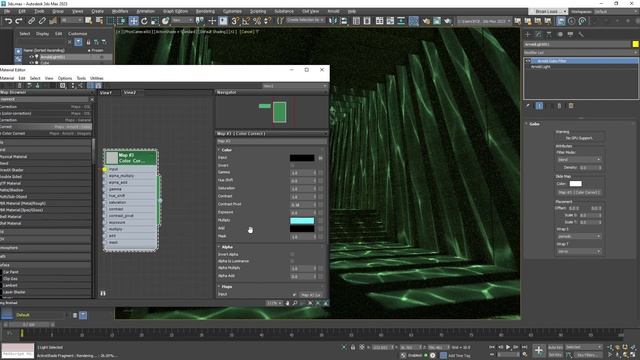Screen dimensions: 640x360
Task: Click the Maps Input map button in Material Editor
Action: 311,295
